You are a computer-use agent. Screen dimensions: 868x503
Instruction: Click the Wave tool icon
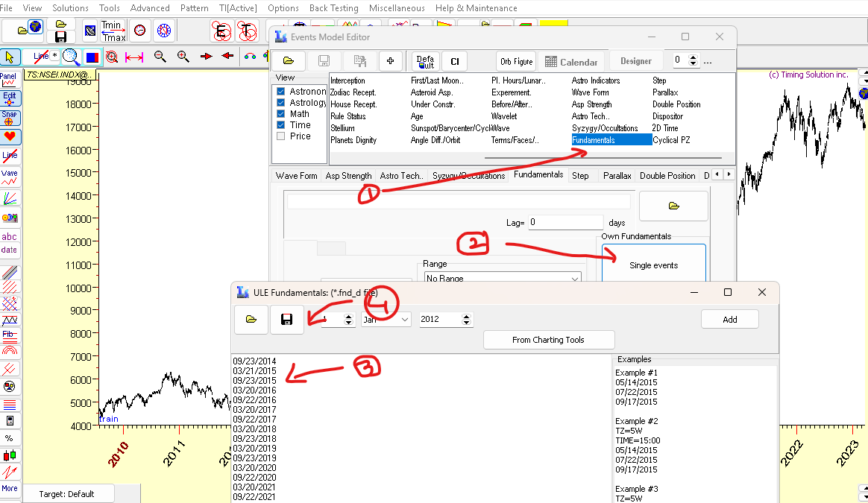click(x=10, y=177)
